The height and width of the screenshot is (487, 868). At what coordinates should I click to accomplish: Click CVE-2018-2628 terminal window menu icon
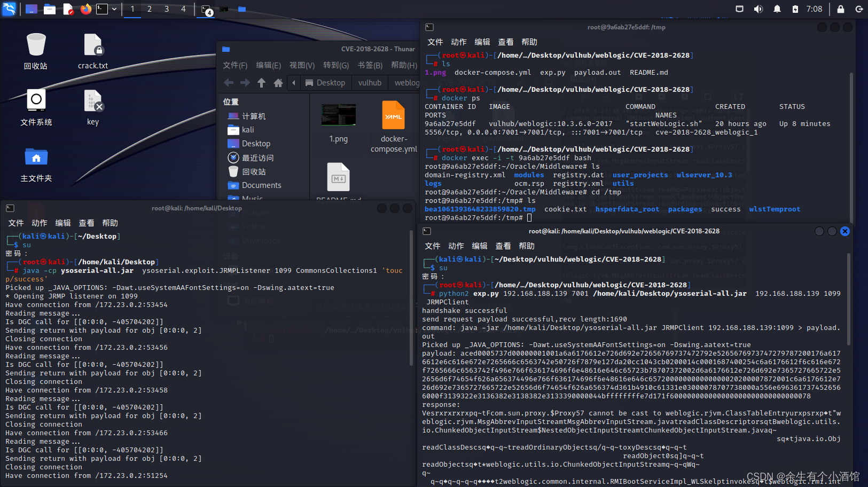[x=427, y=231]
